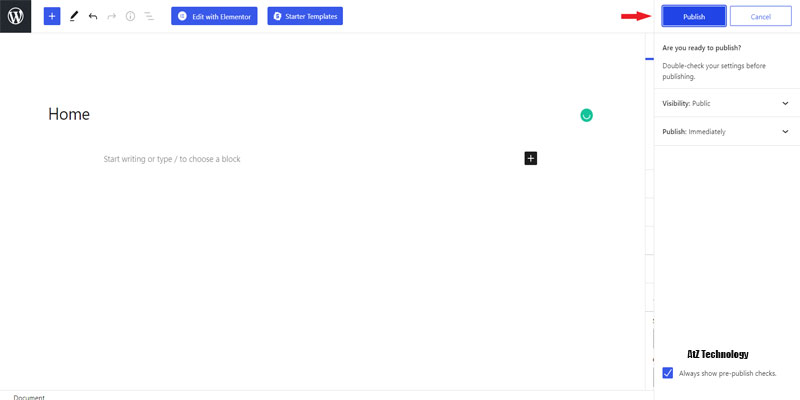Select the pencil Tools icon
Viewport: 800px width, 400px height.
pyautogui.click(x=74, y=16)
